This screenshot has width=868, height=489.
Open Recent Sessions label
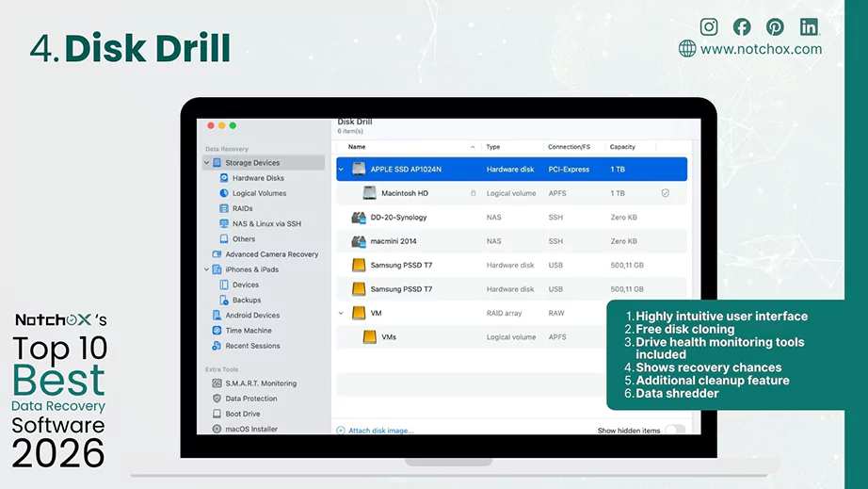click(252, 346)
